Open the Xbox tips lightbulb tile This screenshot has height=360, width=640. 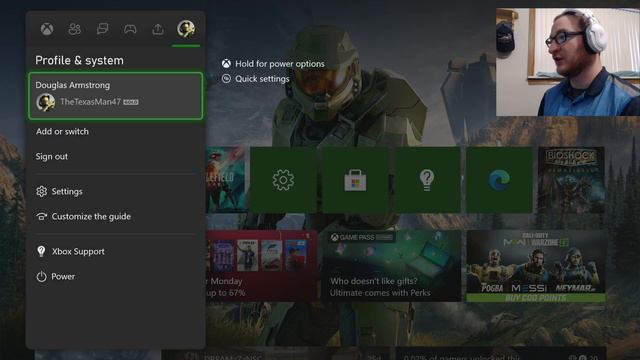coord(427,180)
